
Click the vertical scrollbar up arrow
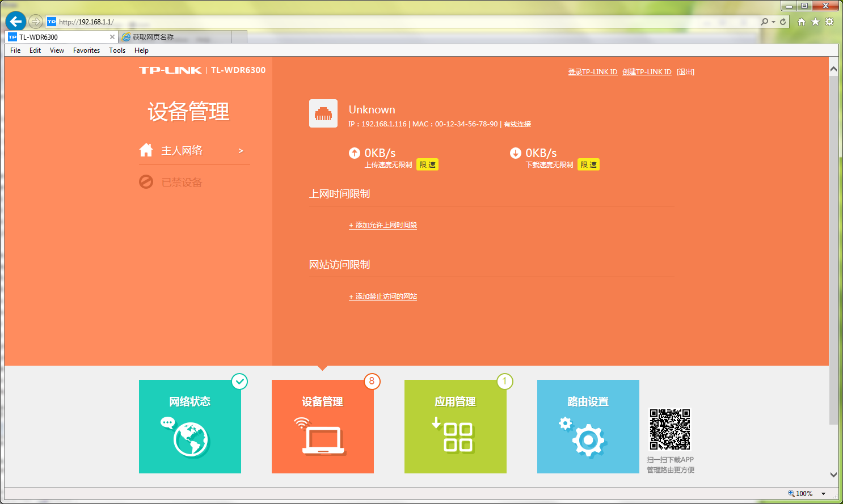point(833,69)
